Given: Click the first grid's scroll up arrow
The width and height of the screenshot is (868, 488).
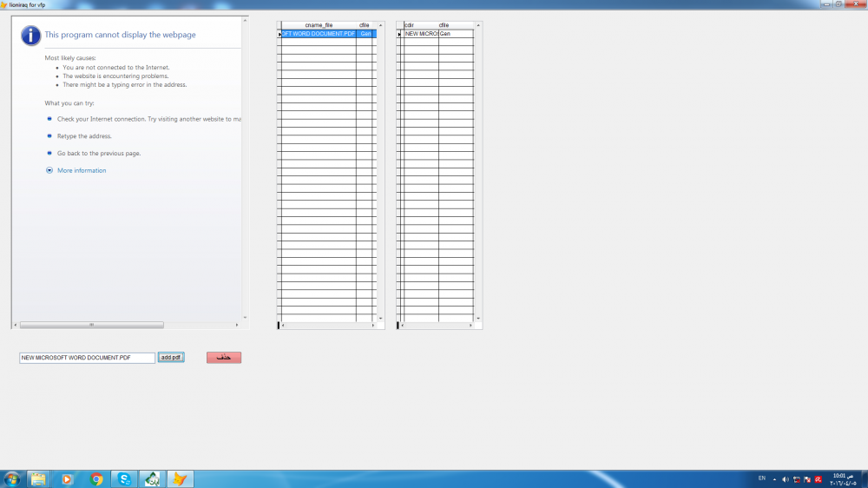Looking at the screenshot, I should 380,25.
